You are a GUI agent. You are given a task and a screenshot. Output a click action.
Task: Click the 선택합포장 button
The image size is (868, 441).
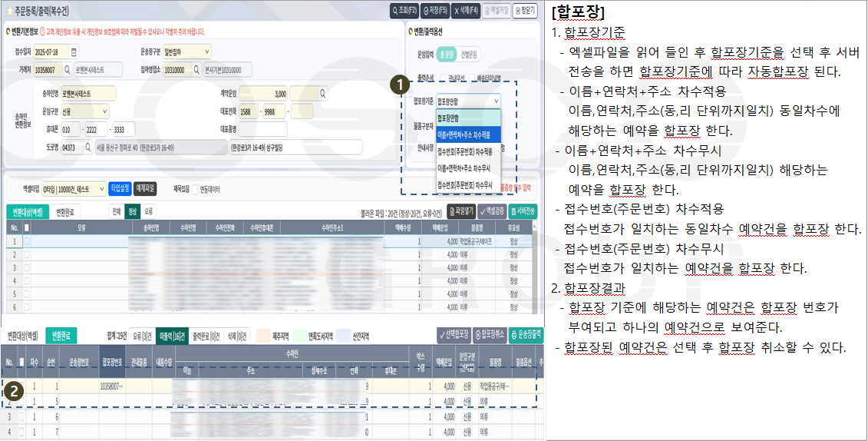point(454,334)
